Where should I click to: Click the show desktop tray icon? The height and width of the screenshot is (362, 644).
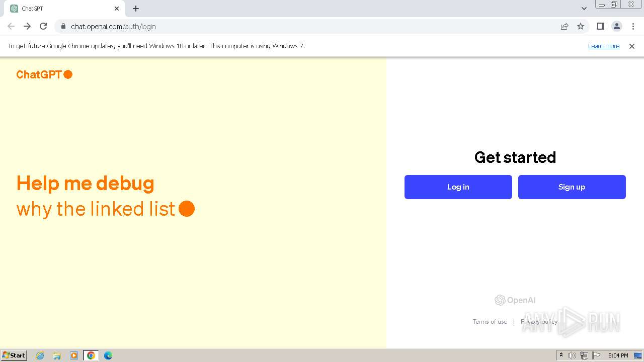[638, 355]
